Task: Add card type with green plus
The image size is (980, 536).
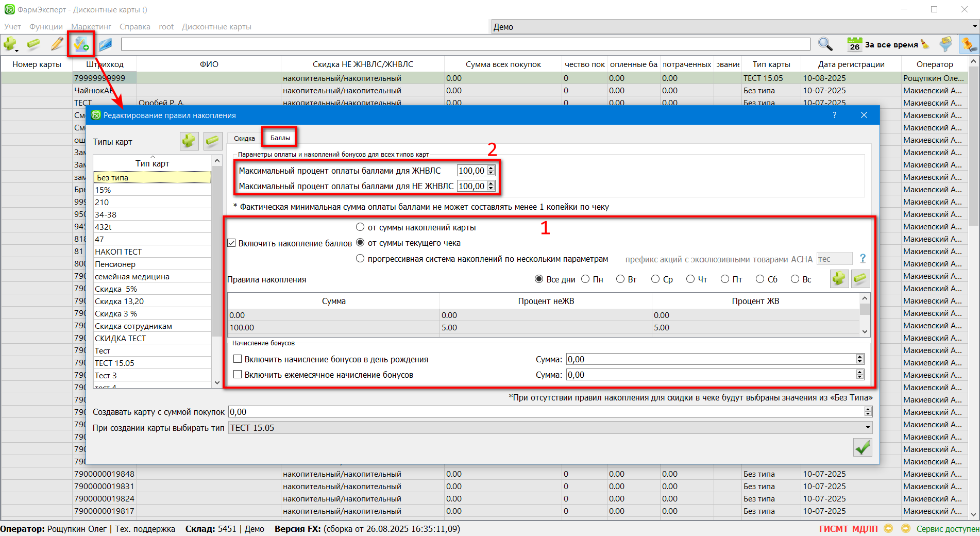Action: (x=189, y=141)
